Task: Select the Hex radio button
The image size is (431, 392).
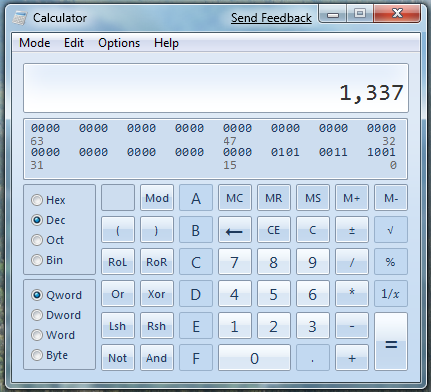Action: coord(48,200)
